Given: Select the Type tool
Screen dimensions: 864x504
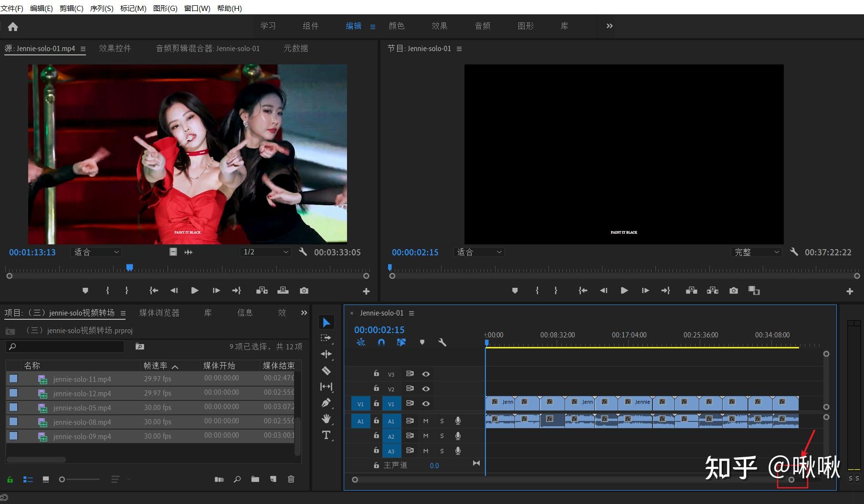Looking at the screenshot, I should click(x=326, y=435).
